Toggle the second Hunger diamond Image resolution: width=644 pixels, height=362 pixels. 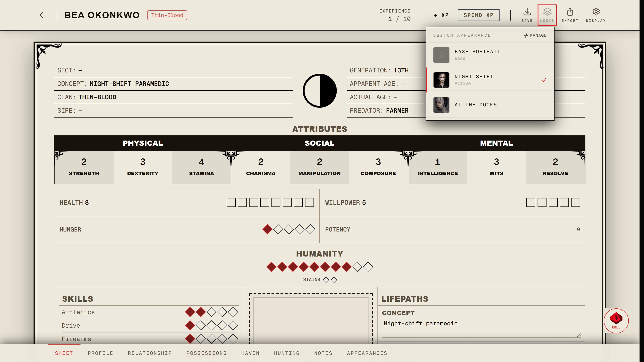coord(278,229)
